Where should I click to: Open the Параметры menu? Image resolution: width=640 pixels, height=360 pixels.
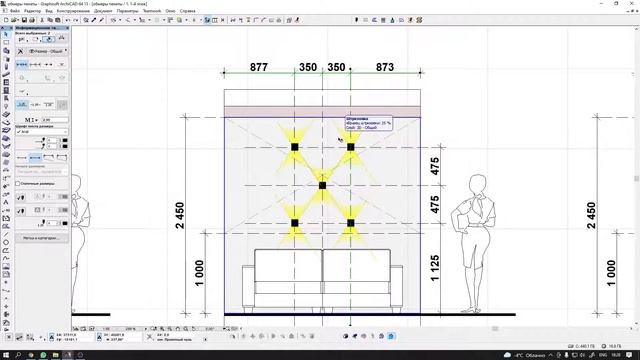(127, 11)
